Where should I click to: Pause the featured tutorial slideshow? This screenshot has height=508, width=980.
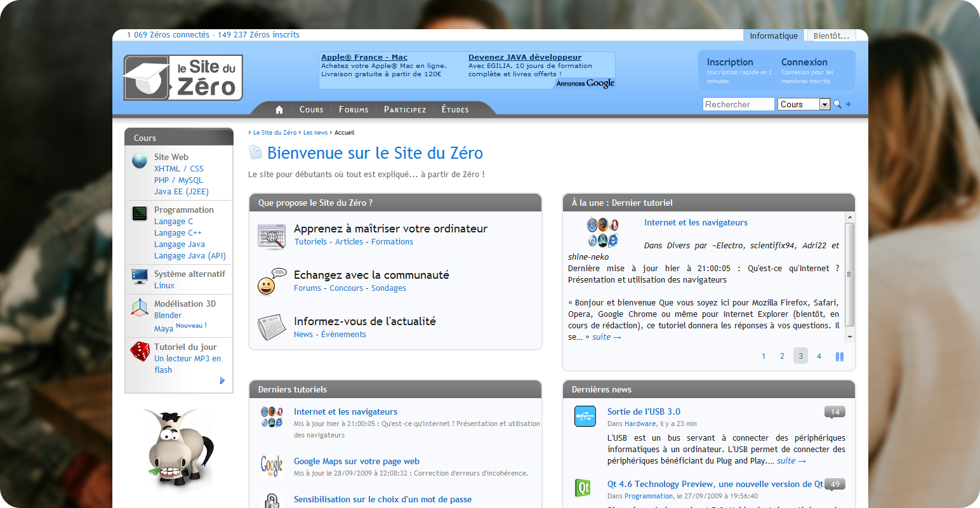(840, 357)
